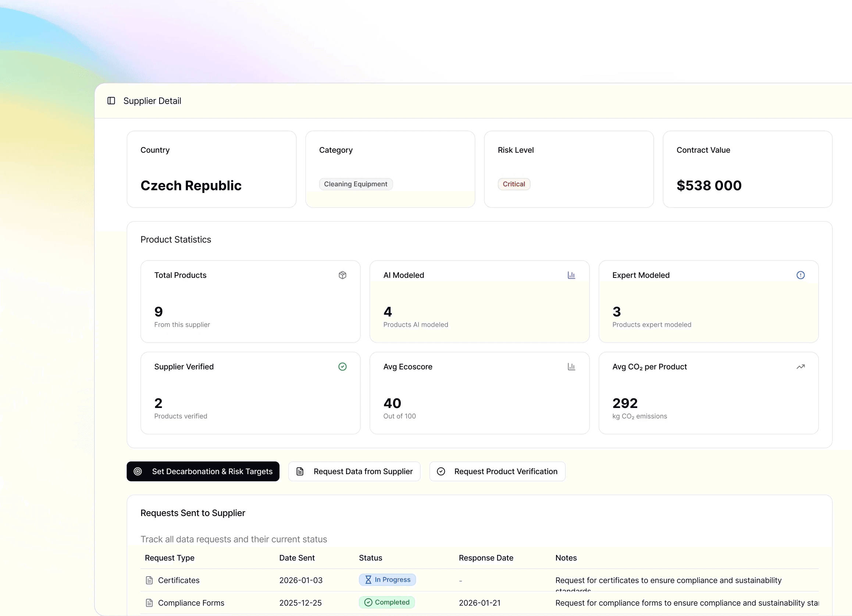Click the Request Type column header

point(170,558)
